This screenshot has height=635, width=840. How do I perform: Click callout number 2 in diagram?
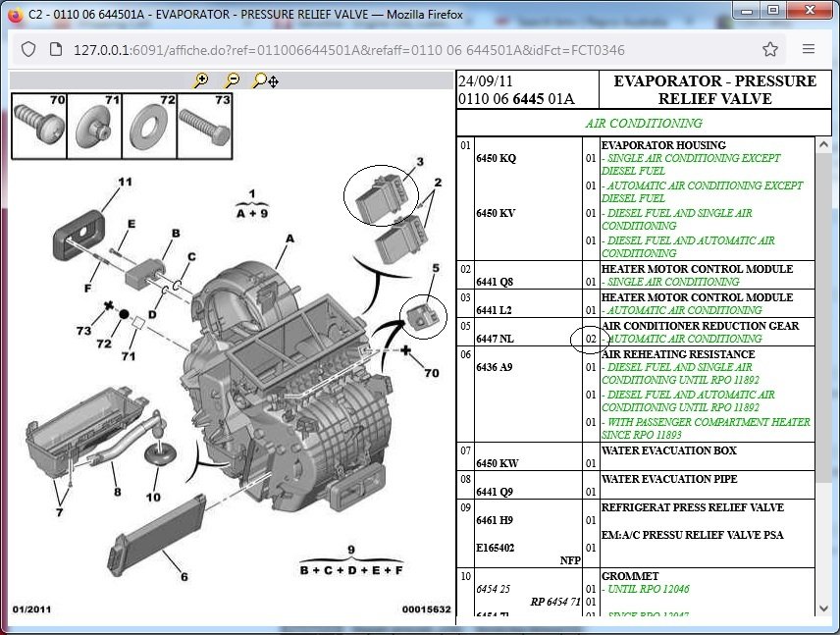point(438,183)
